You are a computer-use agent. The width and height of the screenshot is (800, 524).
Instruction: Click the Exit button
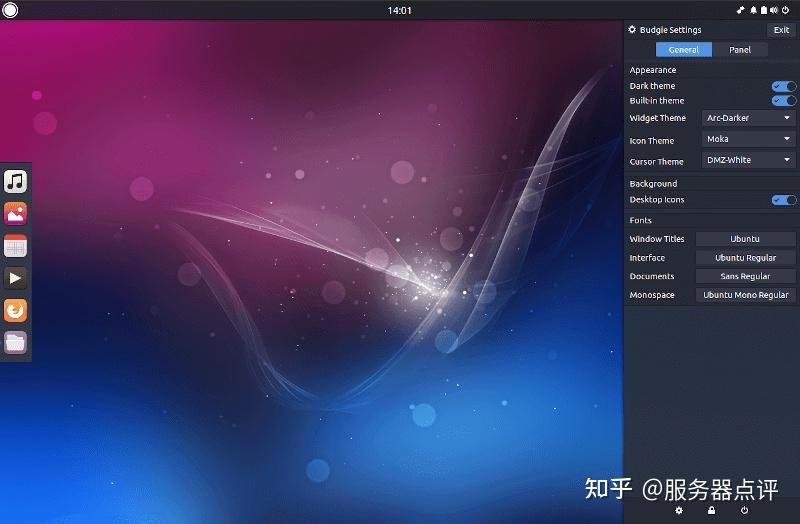point(781,30)
